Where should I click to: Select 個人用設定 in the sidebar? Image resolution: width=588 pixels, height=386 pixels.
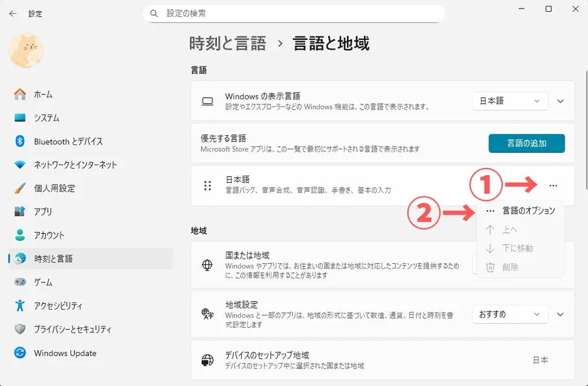pos(54,188)
